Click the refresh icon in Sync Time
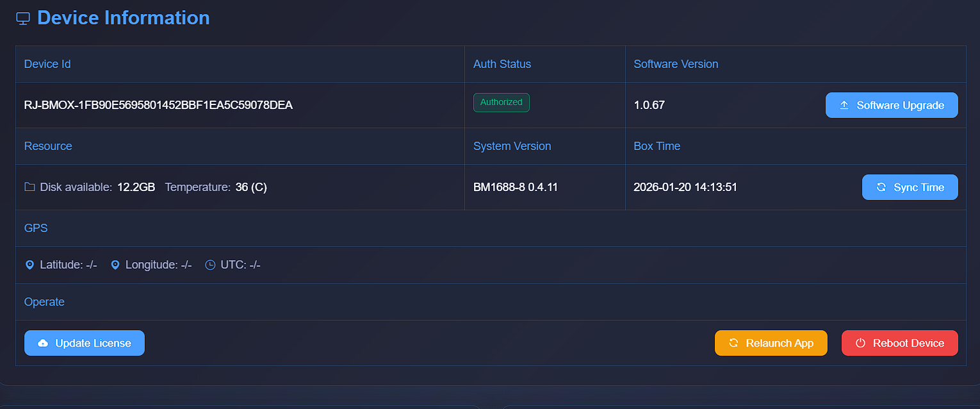Image resolution: width=980 pixels, height=409 pixels. point(881,187)
